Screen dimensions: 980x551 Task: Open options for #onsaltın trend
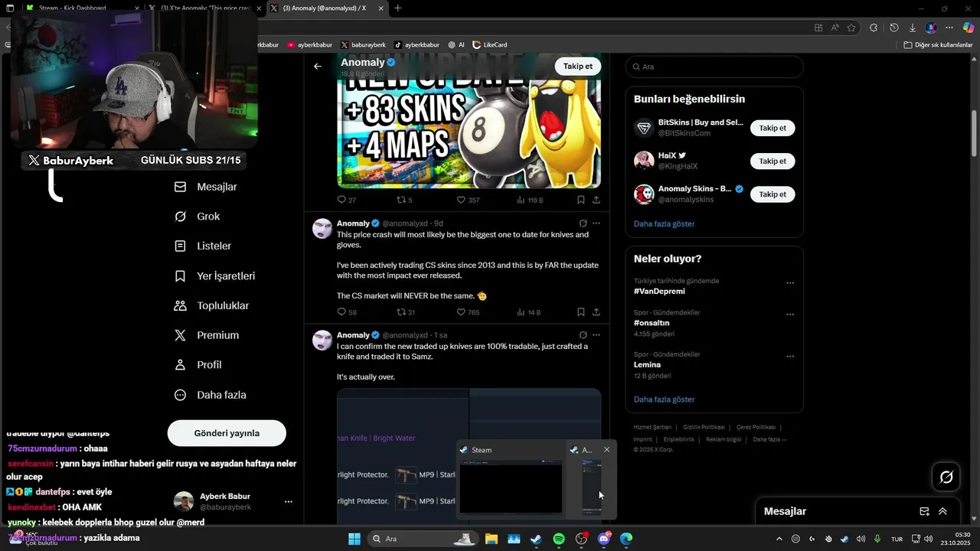pos(790,315)
